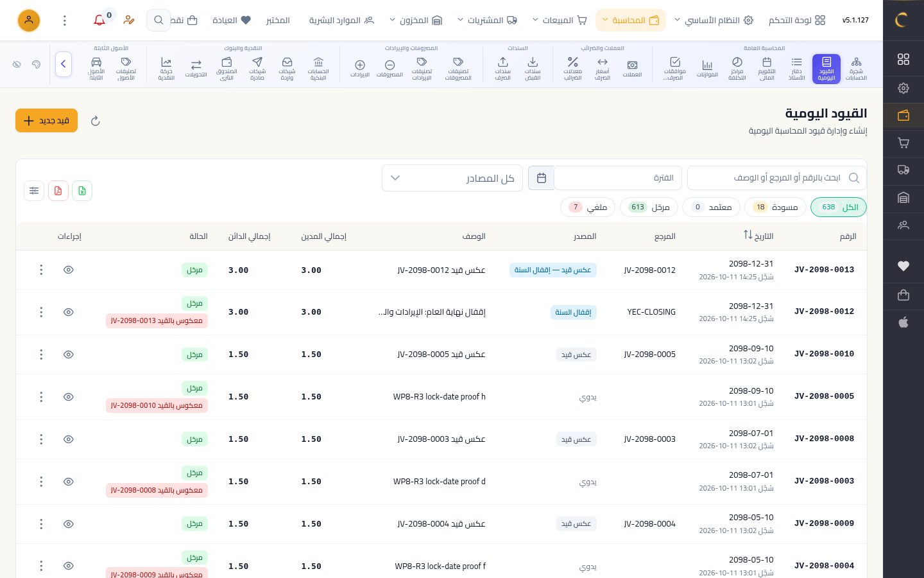
Task: Open fixed assets (الأصول الثابتة) ribbon icon
Action: (x=96, y=69)
